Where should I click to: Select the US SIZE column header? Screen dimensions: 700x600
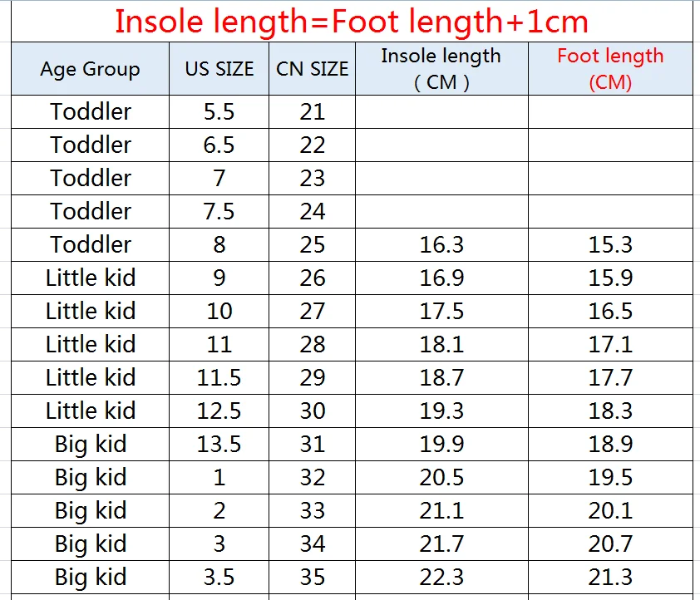click(219, 69)
